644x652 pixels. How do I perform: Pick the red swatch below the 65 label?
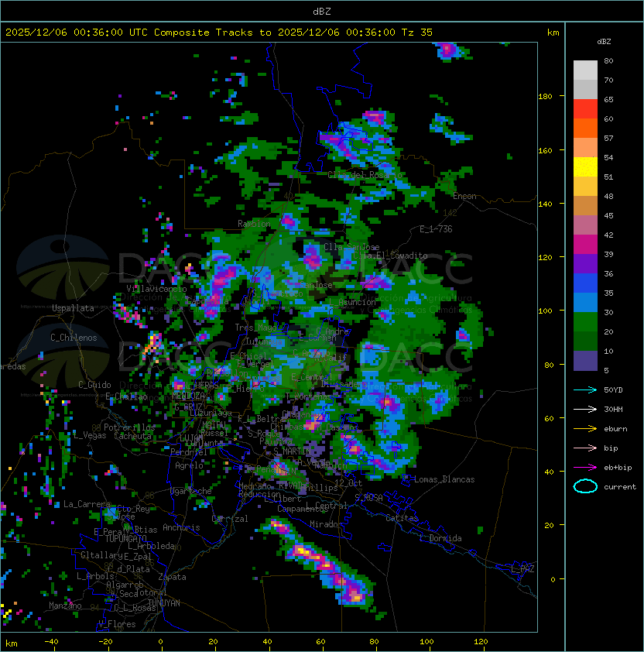pos(585,109)
